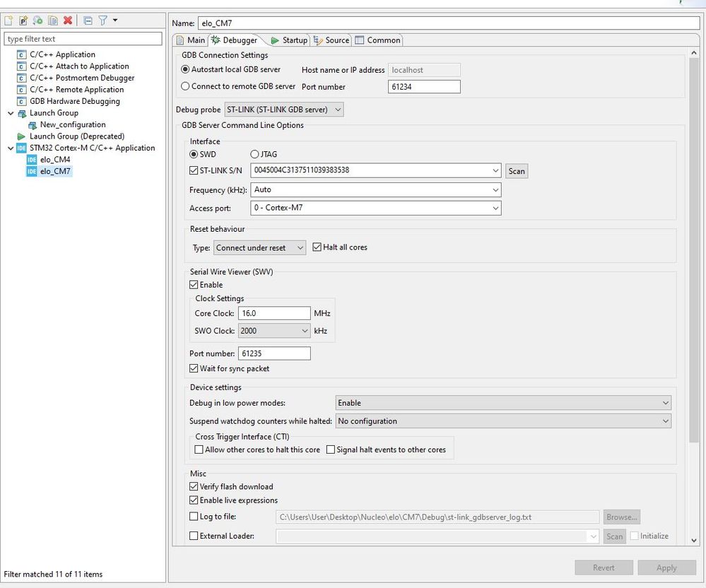Select the JTAG interface radio button
Screen dimensions: 706x588
(x=254, y=155)
